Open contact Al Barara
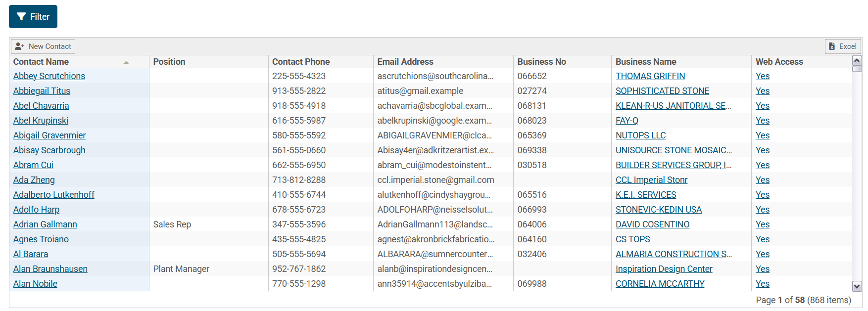Viewport: 868px width, 311px height. (x=31, y=254)
